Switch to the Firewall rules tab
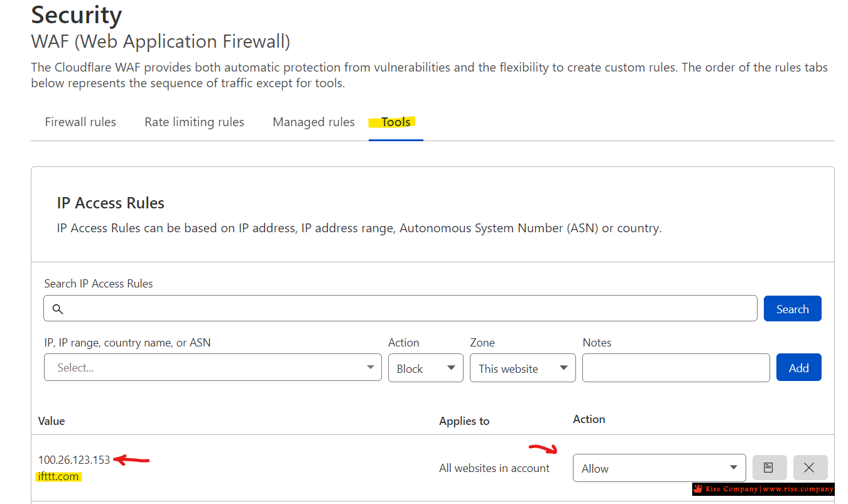Screen dimensions: 848x504 [x=80, y=122]
